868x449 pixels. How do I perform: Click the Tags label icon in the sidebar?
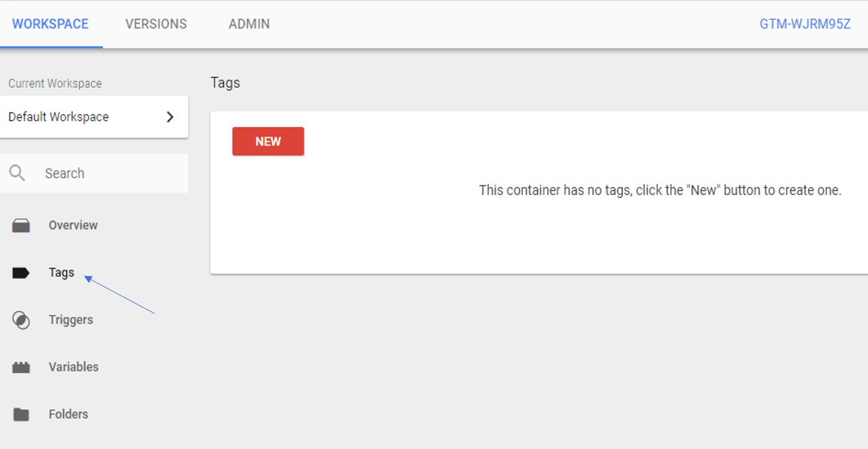tap(20, 273)
